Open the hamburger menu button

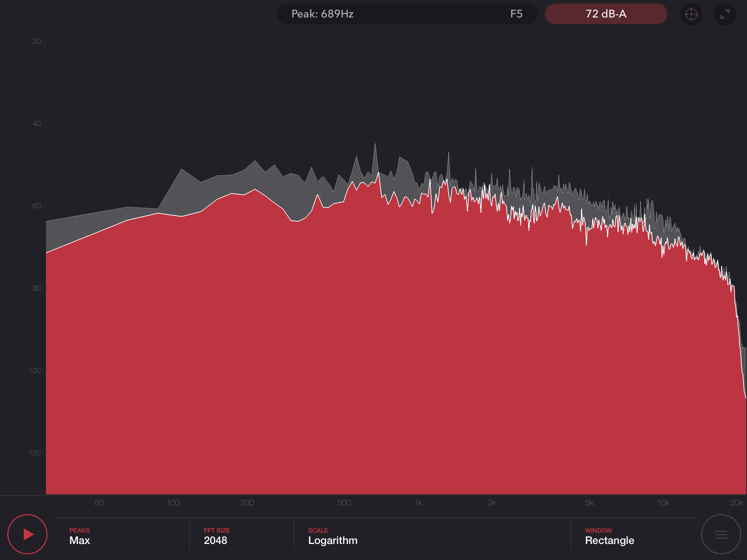[721, 534]
